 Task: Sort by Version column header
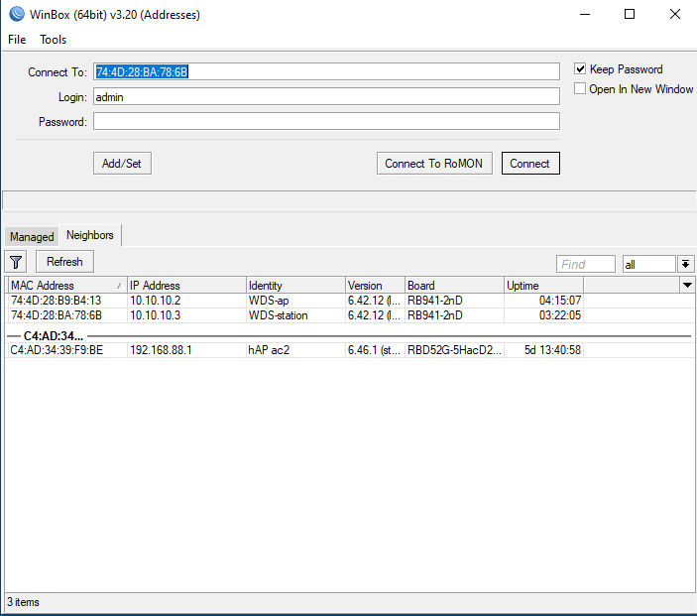click(375, 285)
